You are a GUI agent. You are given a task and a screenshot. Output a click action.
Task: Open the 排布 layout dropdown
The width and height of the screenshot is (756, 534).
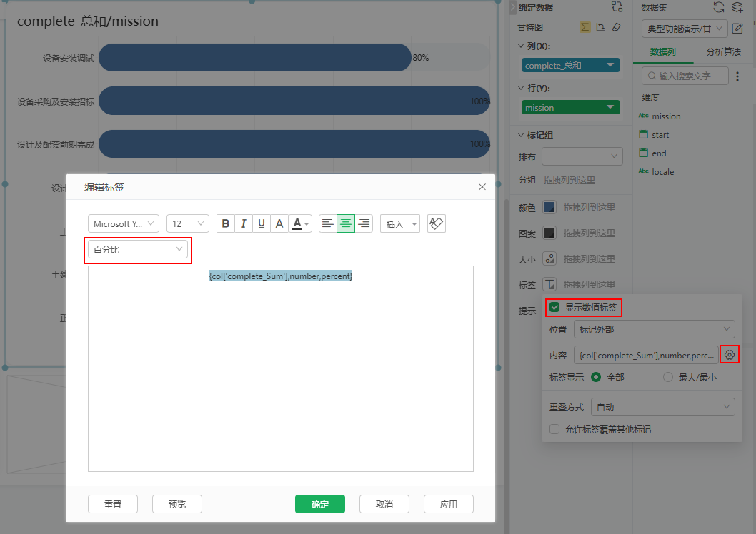[x=582, y=156]
